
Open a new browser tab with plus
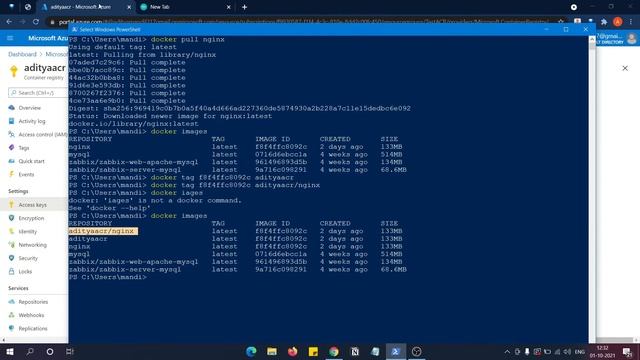pos(244,7)
